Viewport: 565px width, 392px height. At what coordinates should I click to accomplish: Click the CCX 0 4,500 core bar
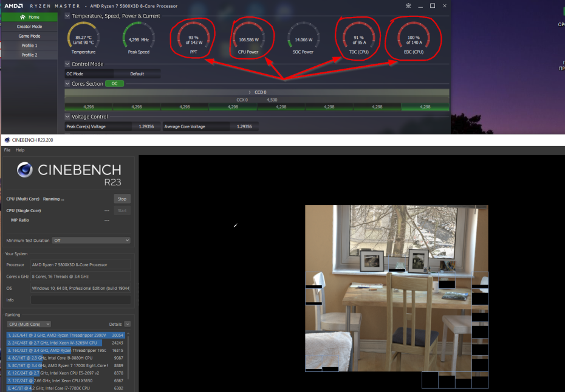click(257, 100)
